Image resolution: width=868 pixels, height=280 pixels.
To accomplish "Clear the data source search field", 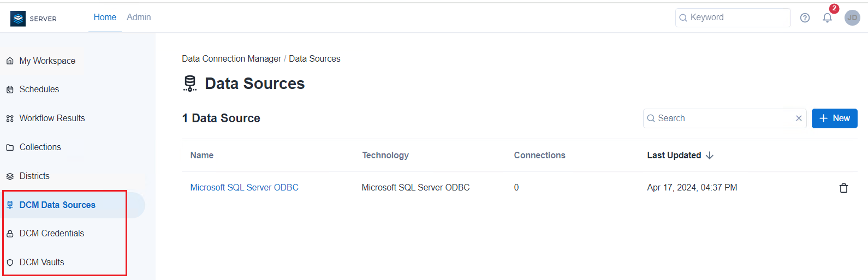I will (799, 118).
